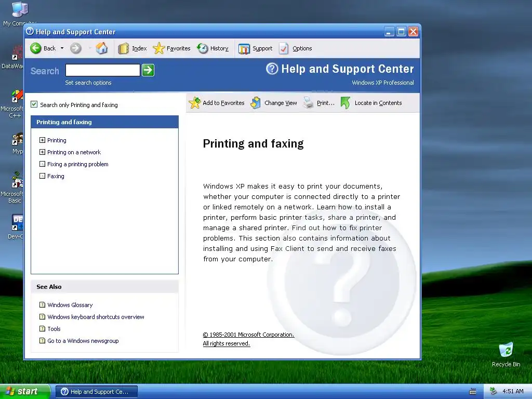Maximize the Help and Support window

click(x=402, y=32)
